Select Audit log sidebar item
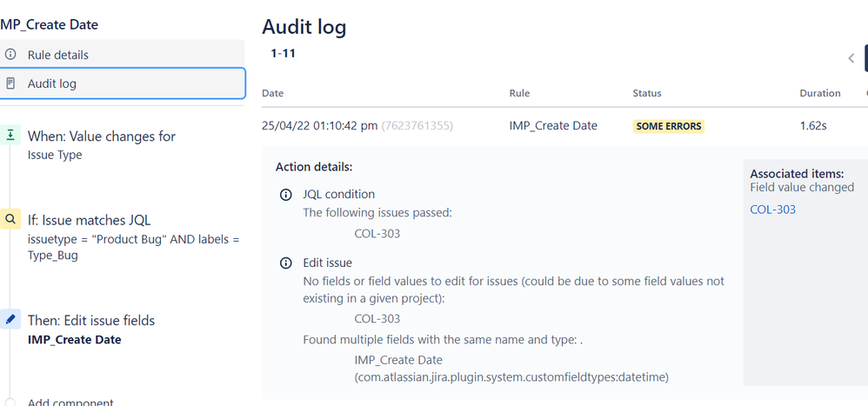868x406 pixels. point(123,83)
